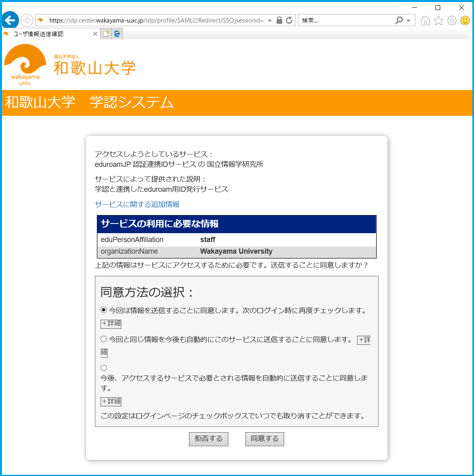
Task: Click the organizationName attribute label
Action: (x=129, y=251)
